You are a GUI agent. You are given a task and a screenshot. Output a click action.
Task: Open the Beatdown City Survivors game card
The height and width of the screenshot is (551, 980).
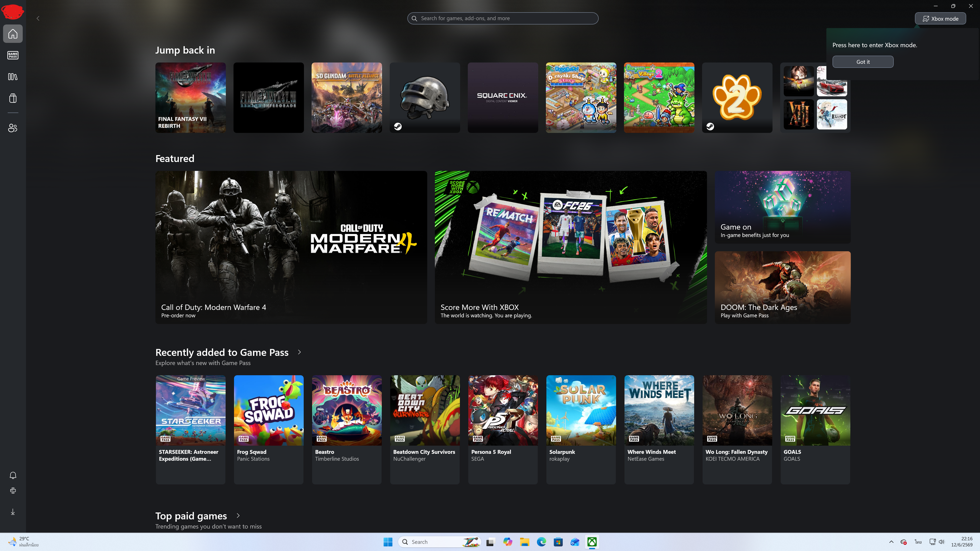click(x=425, y=430)
